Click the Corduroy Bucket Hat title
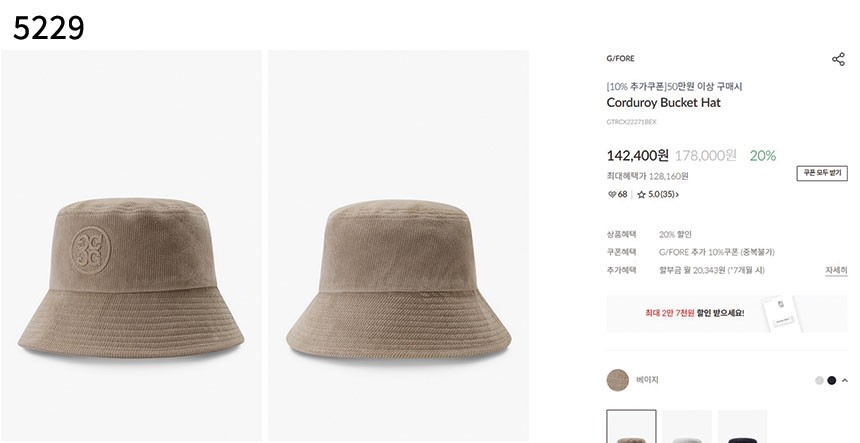Viewport: 860px width, 443px height. [663, 102]
